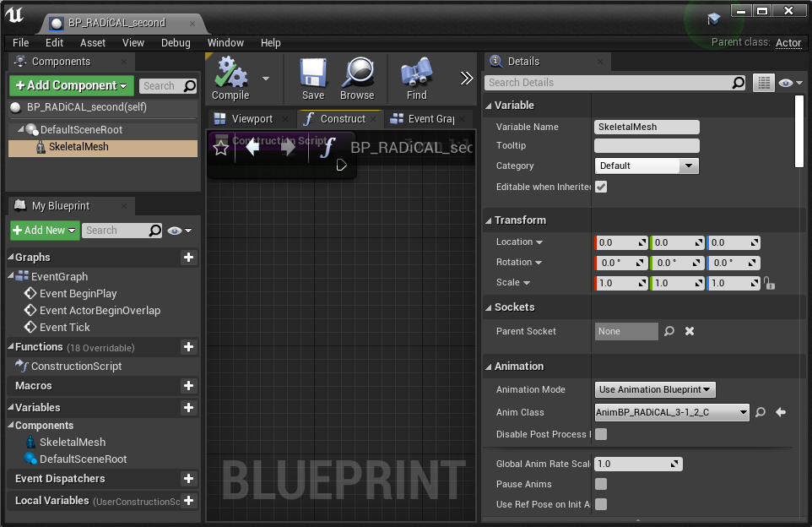Compile the blueprint
Image resolution: width=812 pixels, height=527 pixels.
pyautogui.click(x=230, y=79)
